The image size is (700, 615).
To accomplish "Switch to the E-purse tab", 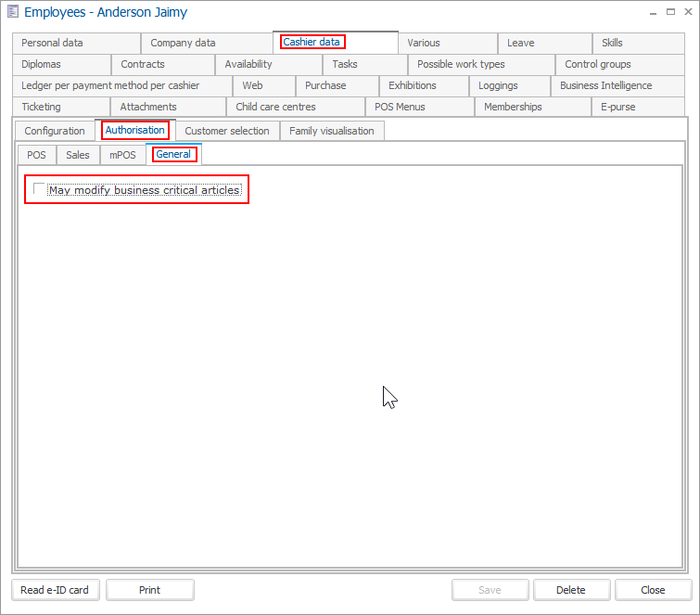I will click(619, 107).
